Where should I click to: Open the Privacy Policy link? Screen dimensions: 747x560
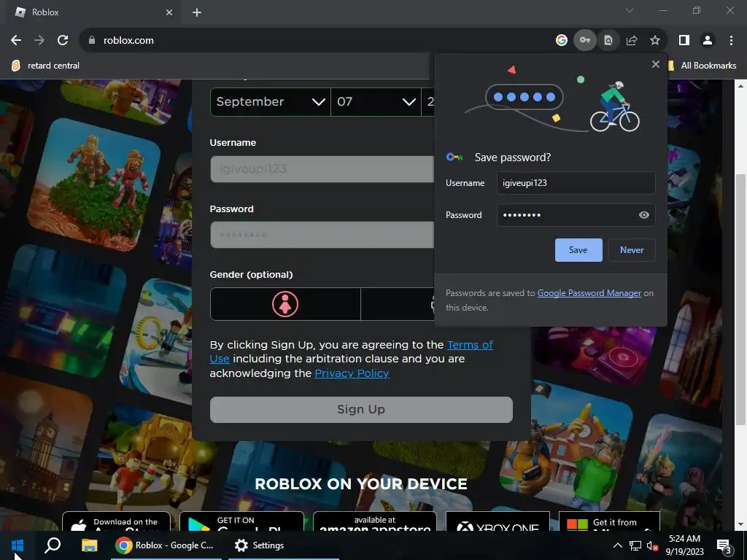(352, 373)
